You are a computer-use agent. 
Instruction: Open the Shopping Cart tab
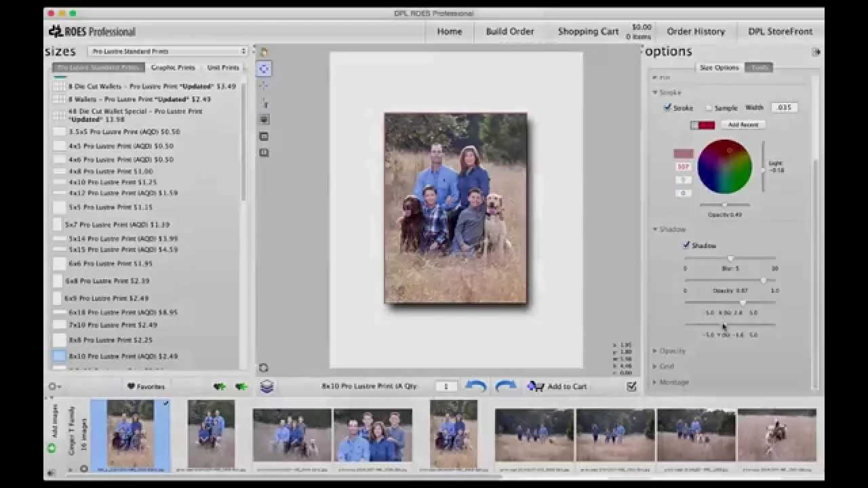pyautogui.click(x=588, y=31)
